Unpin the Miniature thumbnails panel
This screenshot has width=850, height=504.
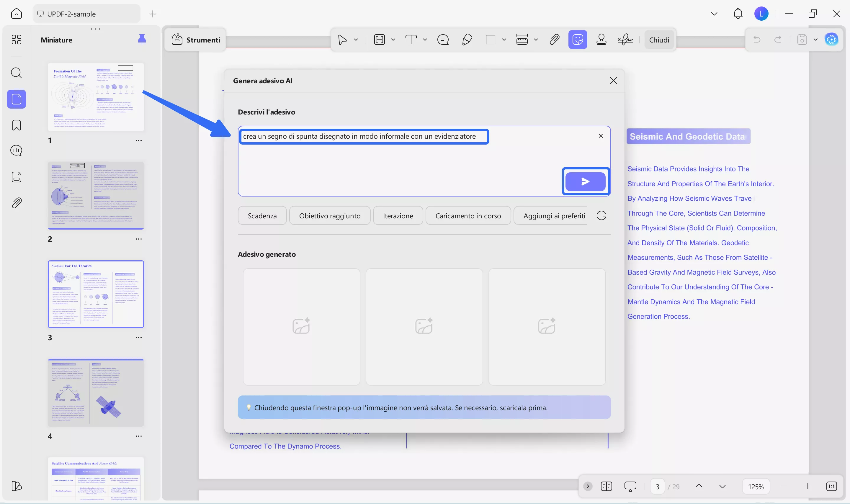click(x=142, y=40)
